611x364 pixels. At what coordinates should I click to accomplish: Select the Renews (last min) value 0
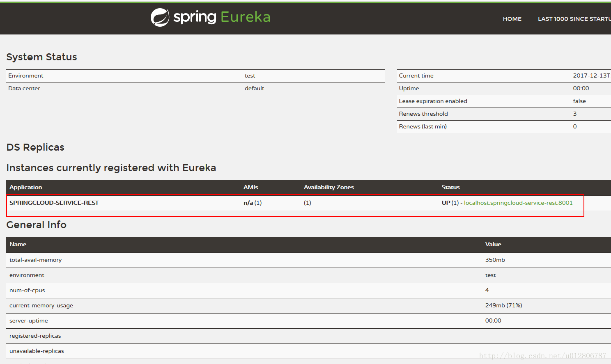point(575,126)
